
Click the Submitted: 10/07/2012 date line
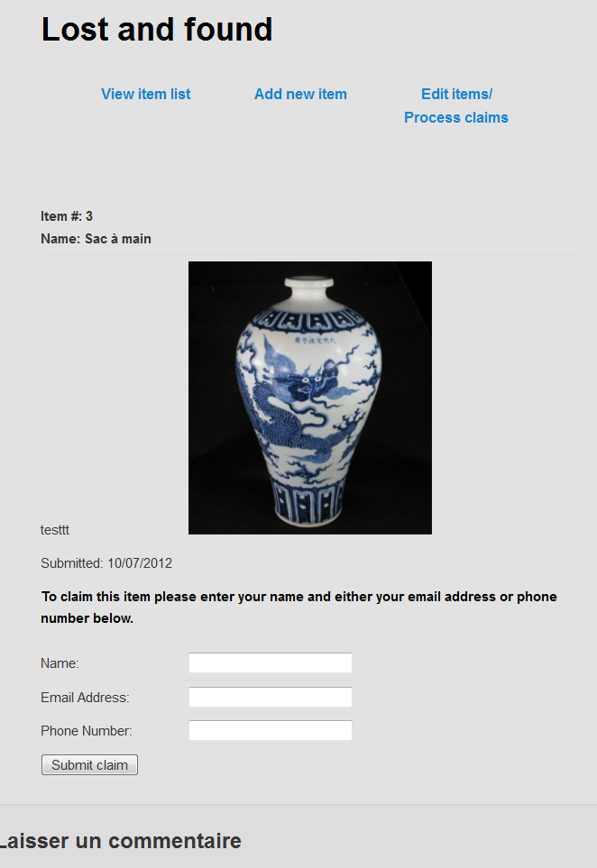coord(106,563)
